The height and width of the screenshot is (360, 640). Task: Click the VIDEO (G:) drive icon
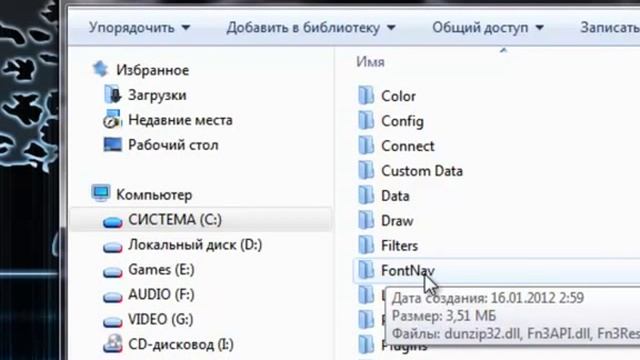(113, 321)
